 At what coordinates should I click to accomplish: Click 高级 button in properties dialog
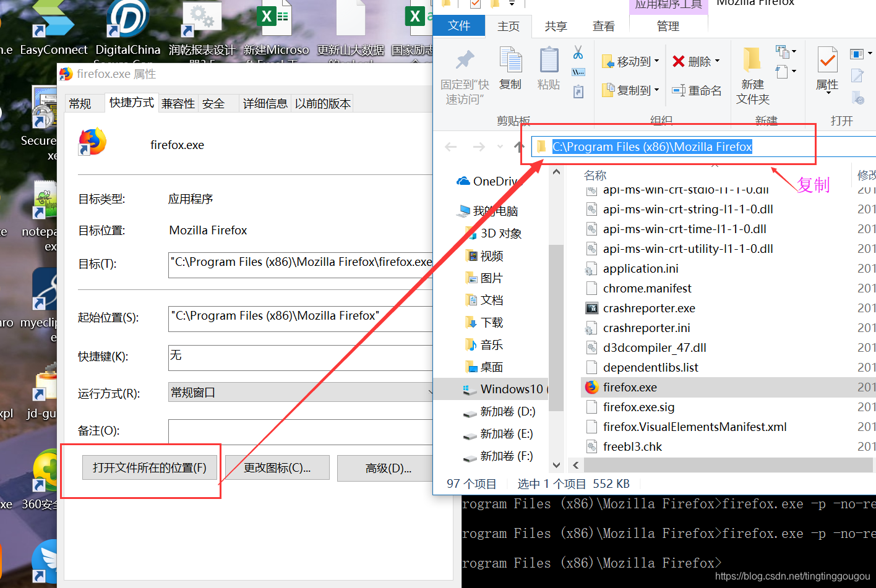coord(385,467)
